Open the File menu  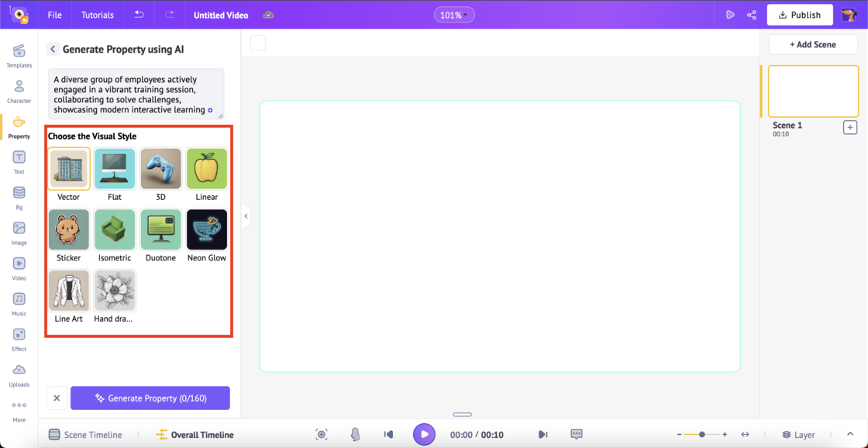(x=53, y=14)
